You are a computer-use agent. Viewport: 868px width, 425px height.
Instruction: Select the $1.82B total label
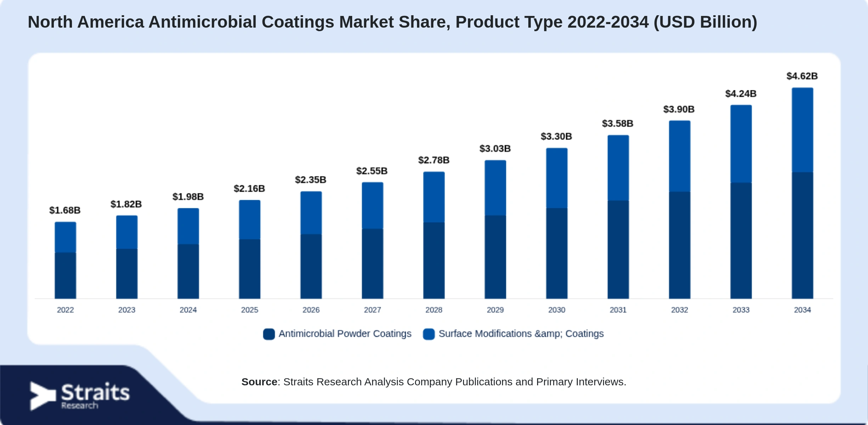point(126,204)
